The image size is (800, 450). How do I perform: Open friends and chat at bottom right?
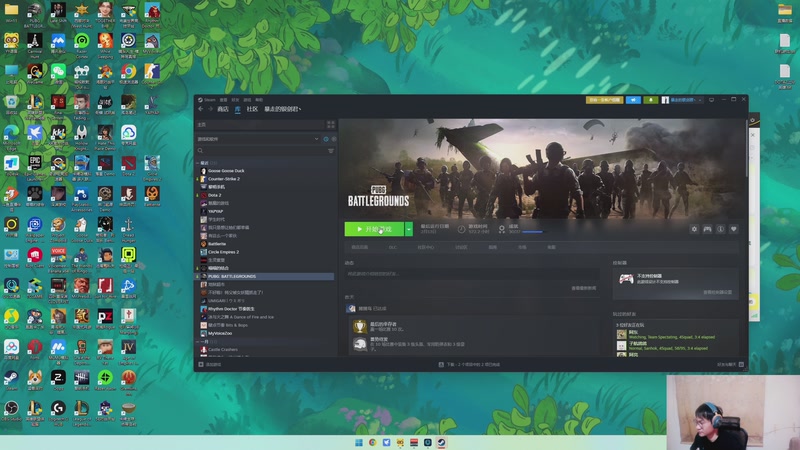pos(730,364)
